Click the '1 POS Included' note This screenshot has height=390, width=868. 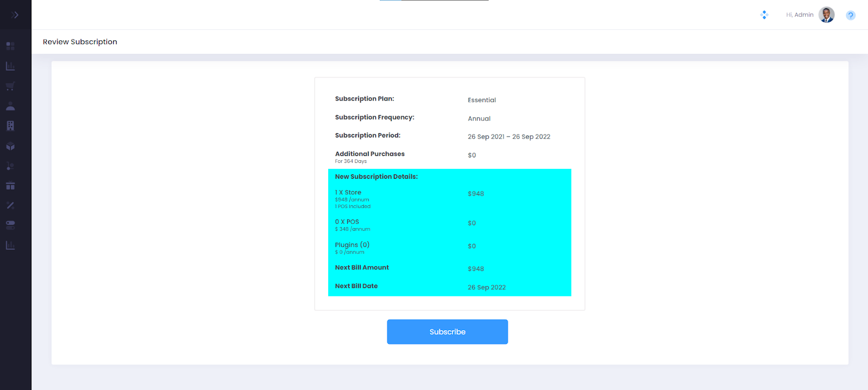[353, 206]
